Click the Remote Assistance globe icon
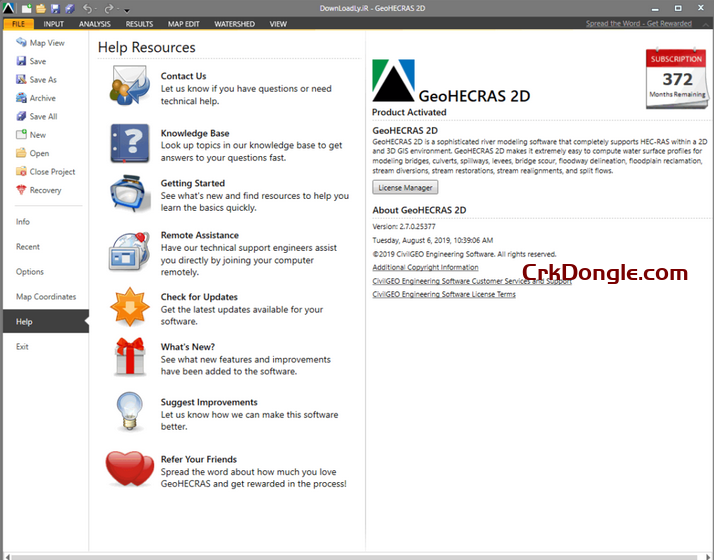The image size is (714, 560). (x=130, y=251)
